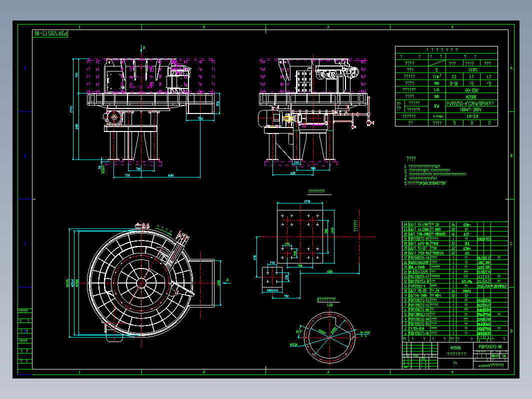Click parts list row 9 'GB/T41-2000'

pyautogui.click(x=455, y=295)
